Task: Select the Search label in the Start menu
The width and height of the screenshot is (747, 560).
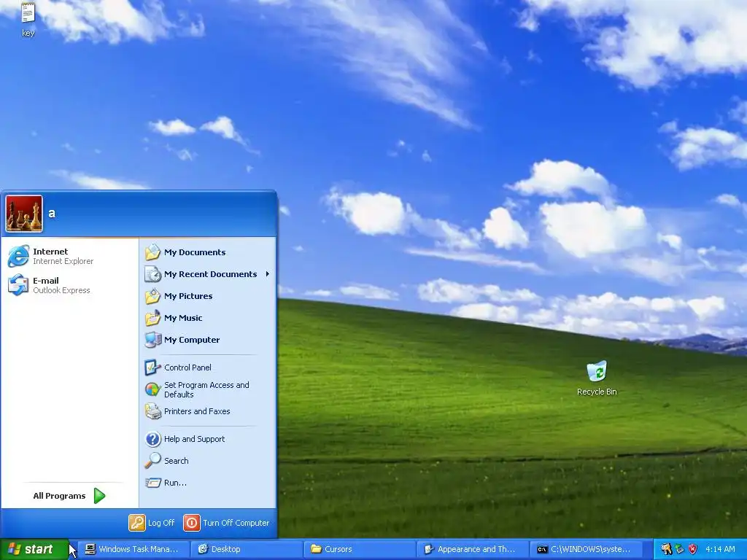Action: click(x=177, y=461)
